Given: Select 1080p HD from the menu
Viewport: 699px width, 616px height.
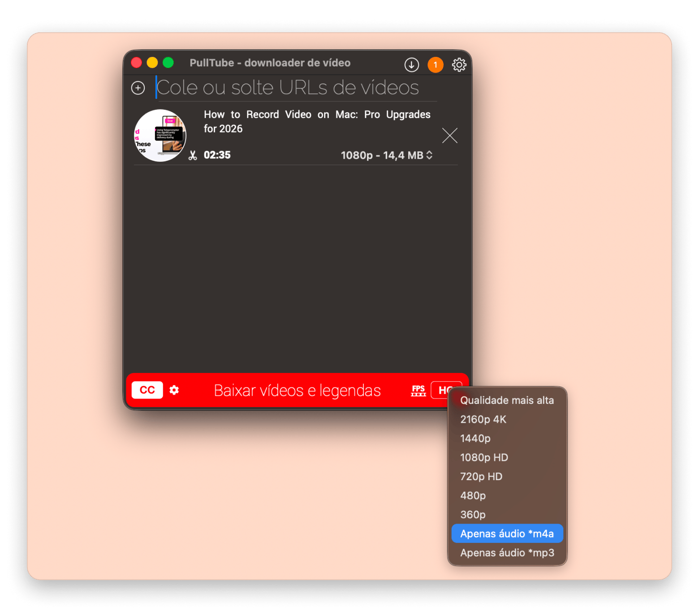Looking at the screenshot, I should point(507,458).
